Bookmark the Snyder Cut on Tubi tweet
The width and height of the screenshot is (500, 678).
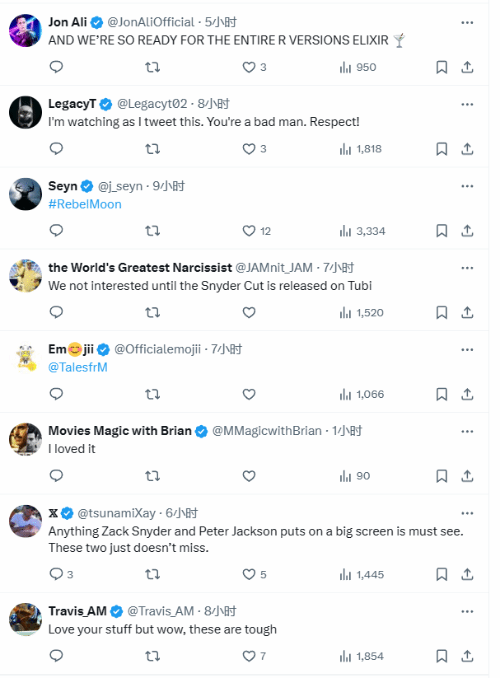pos(441,313)
